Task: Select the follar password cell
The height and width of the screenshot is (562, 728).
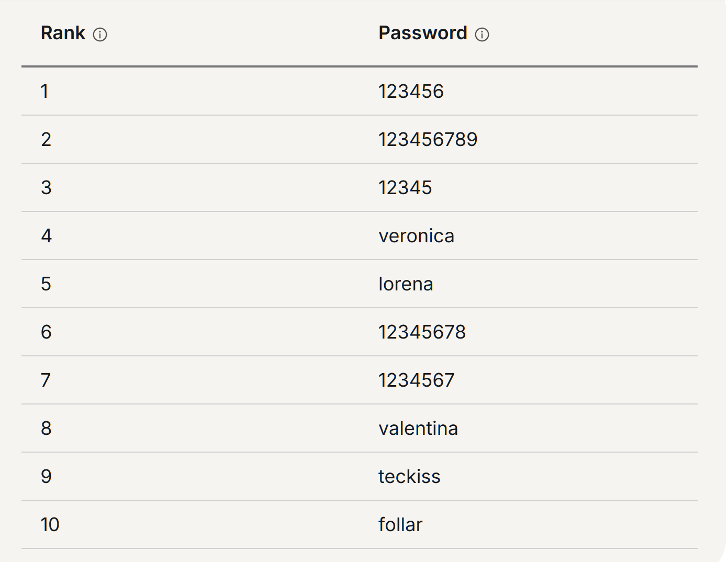Action: [x=400, y=525]
